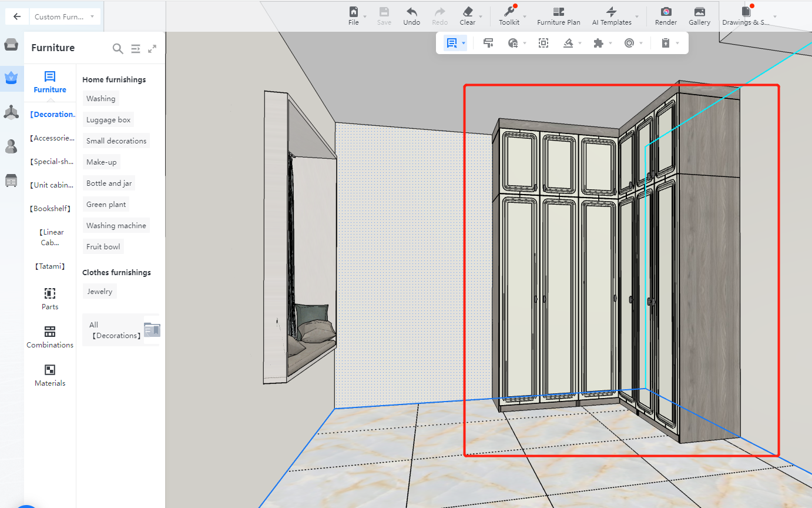Select the puzzle piece plugin tool
This screenshot has height=508, width=812.
(x=598, y=43)
